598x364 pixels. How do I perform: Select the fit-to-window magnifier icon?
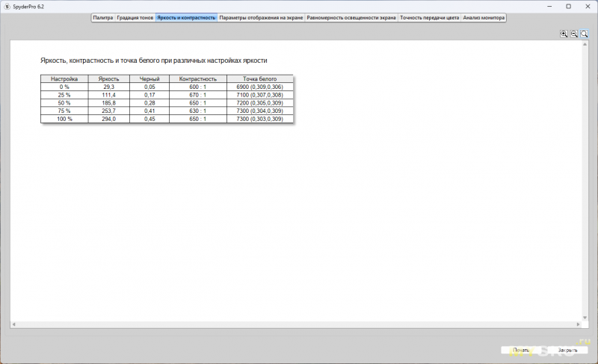585,34
